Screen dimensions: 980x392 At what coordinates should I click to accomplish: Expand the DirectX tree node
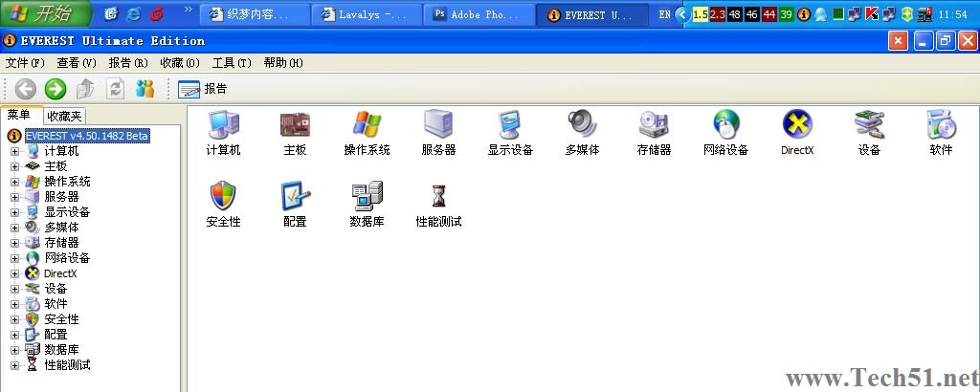(x=15, y=273)
